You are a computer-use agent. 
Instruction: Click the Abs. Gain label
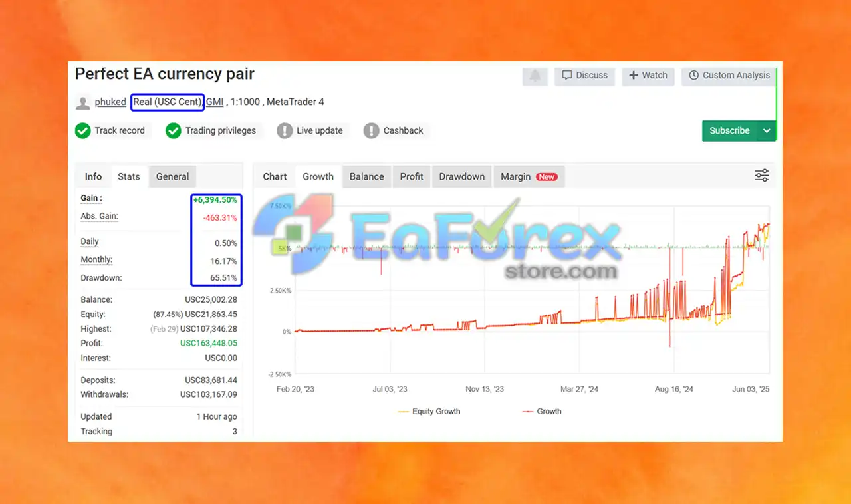pyautogui.click(x=99, y=216)
